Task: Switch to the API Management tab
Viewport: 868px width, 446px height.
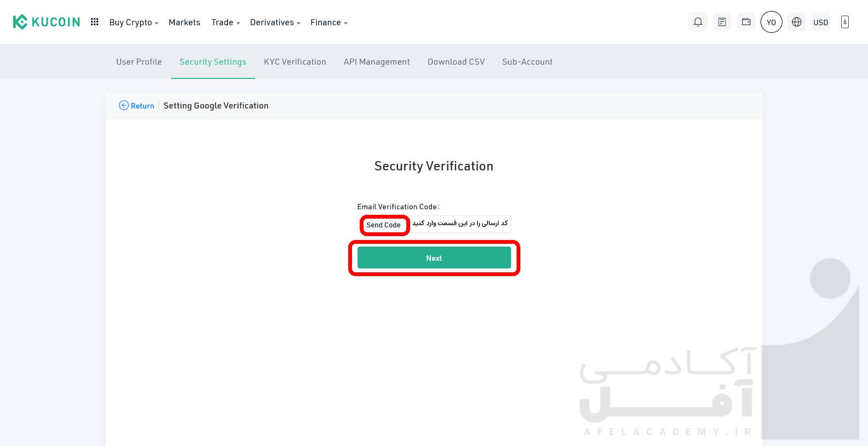Action: coord(377,62)
